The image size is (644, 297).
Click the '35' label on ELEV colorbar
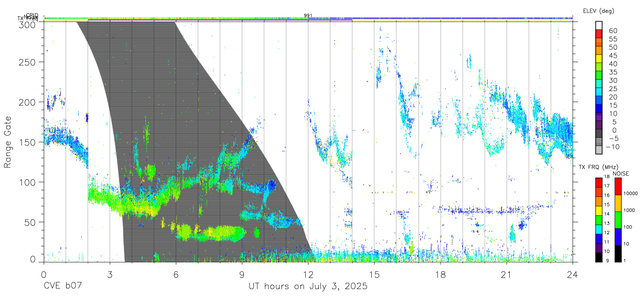613,72
